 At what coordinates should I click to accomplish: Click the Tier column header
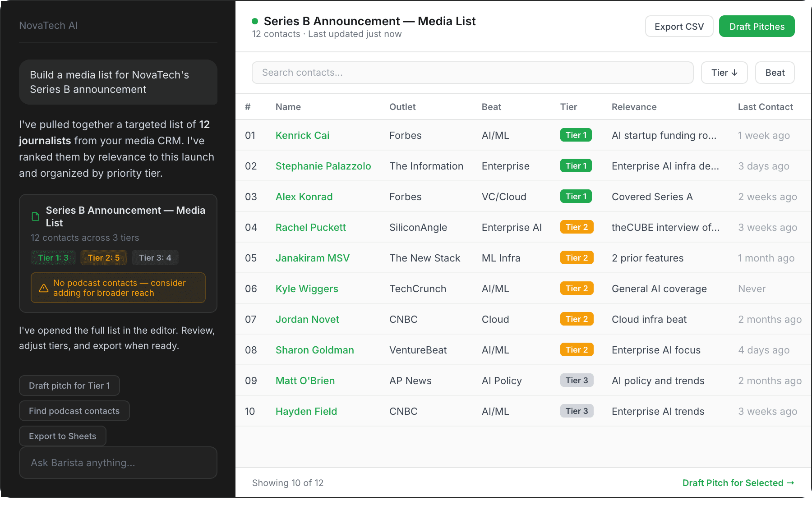568,107
